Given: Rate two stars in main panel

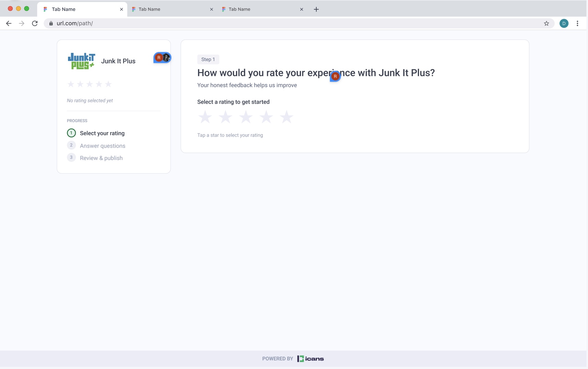Looking at the screenshot, I should 225,117.
